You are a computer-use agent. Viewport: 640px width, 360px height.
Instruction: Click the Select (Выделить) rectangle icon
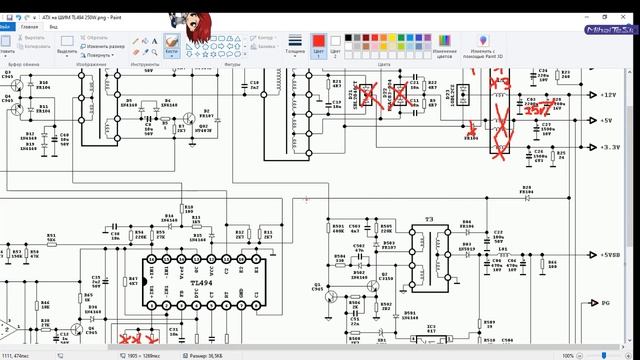click(67, 41)
